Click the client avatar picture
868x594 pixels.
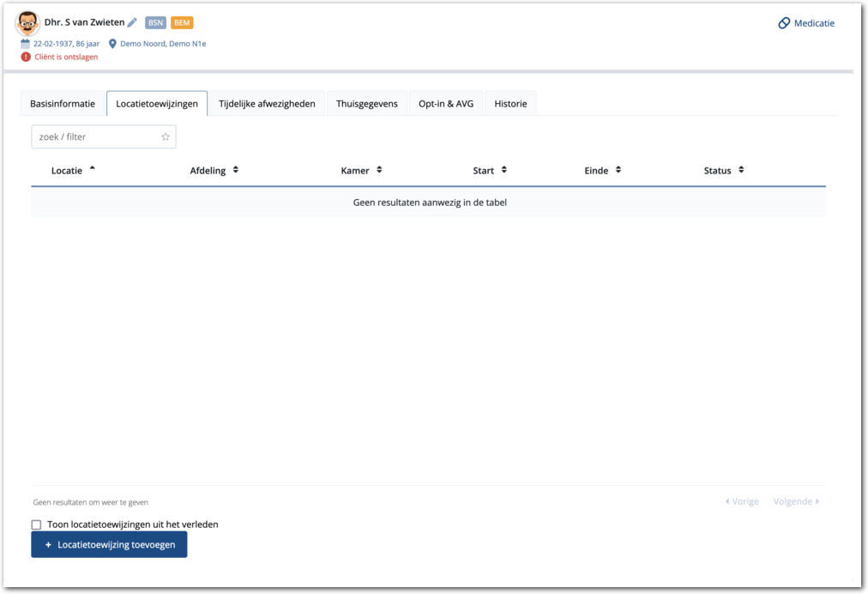(27, 23)
